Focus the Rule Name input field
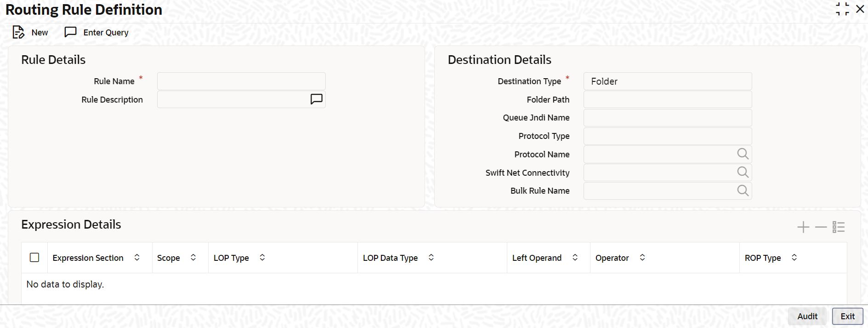Image resolution: width=868 pixels, height=328 pixels. point(241,81)
